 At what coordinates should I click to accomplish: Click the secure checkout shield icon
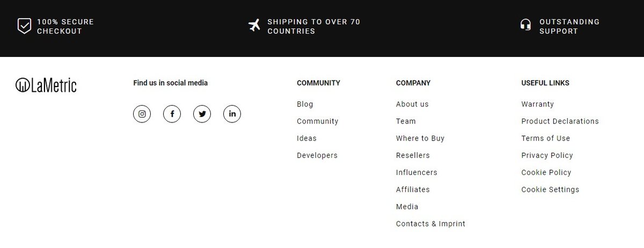pos(24,26)
